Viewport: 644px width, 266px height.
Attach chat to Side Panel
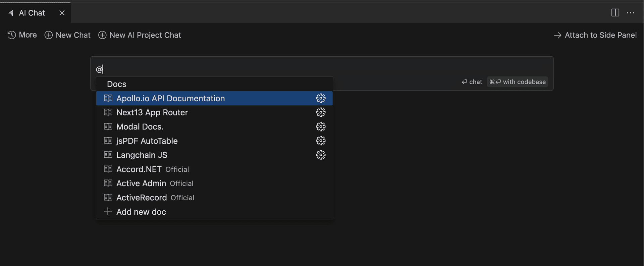pyautogui.click(x=595, y=35)
